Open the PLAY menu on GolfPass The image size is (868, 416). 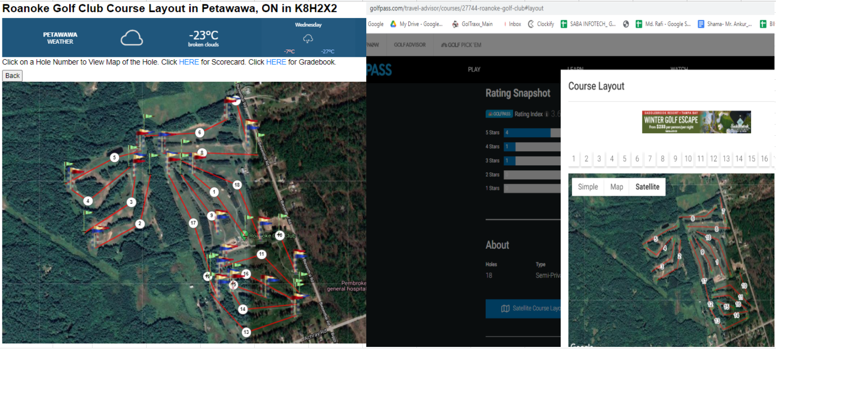point(474,70)
